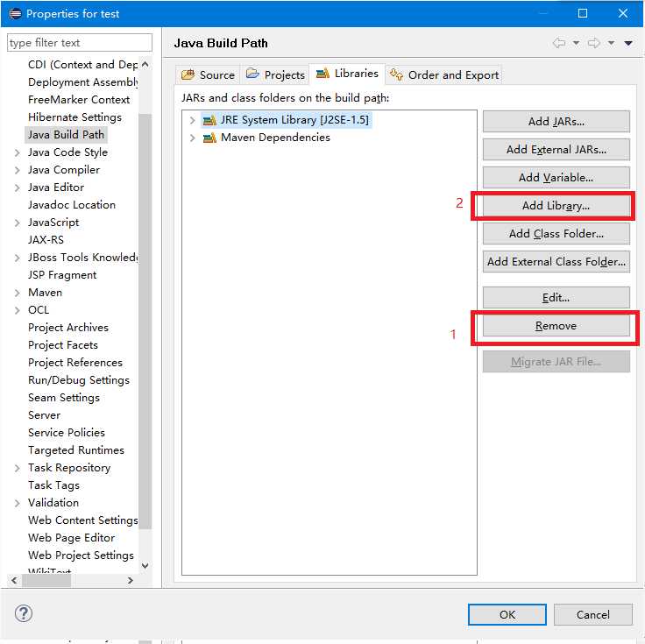
Task: Expand the JRE System Library node
Action: (192, 120)
